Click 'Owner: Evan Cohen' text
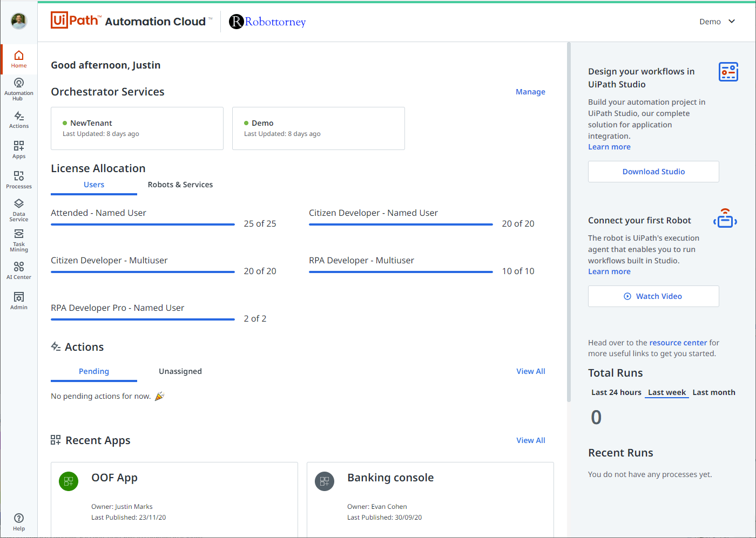Image resolution: width=756 pixels, height=538 pixels. tap(377, 507)
